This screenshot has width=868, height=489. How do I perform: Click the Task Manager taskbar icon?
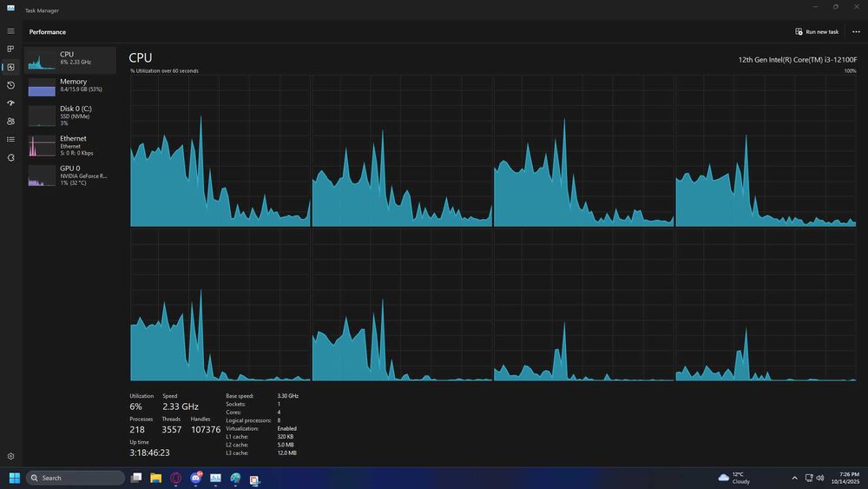(x=216, y=478)
